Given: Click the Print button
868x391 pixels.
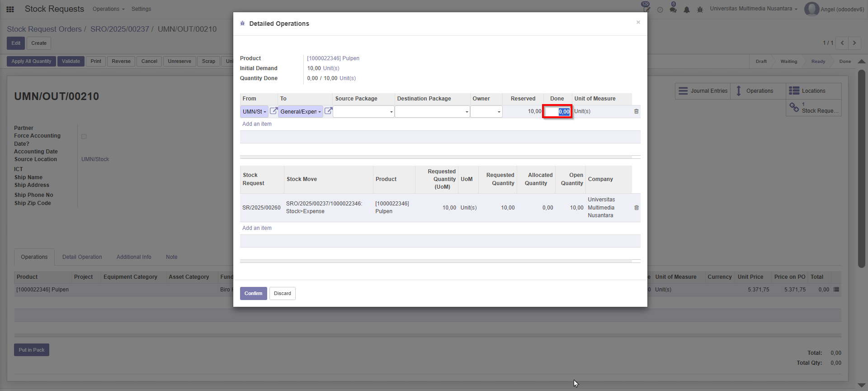Looking at the screenshot, I should click(96, 61).
